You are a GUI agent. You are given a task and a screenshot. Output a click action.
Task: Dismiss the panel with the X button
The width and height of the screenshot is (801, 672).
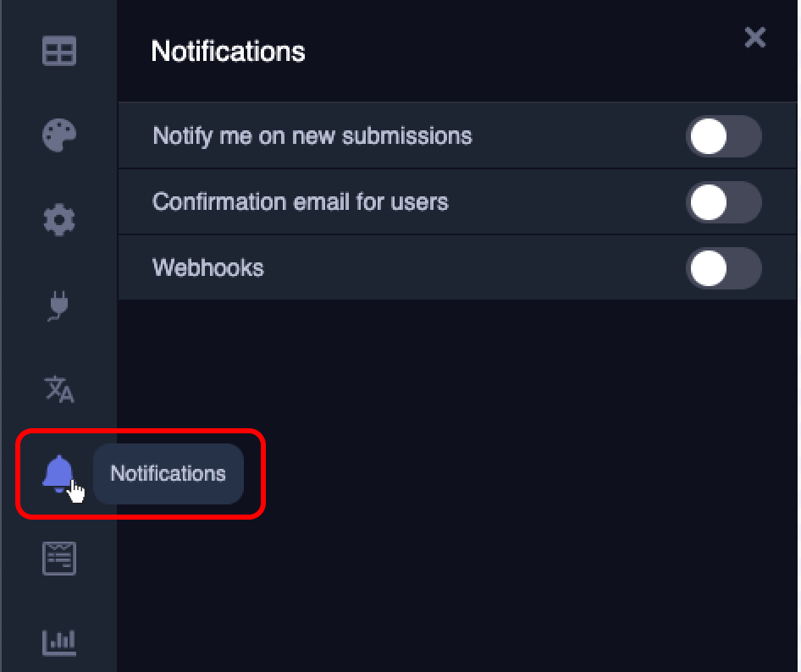coord(754,37)
